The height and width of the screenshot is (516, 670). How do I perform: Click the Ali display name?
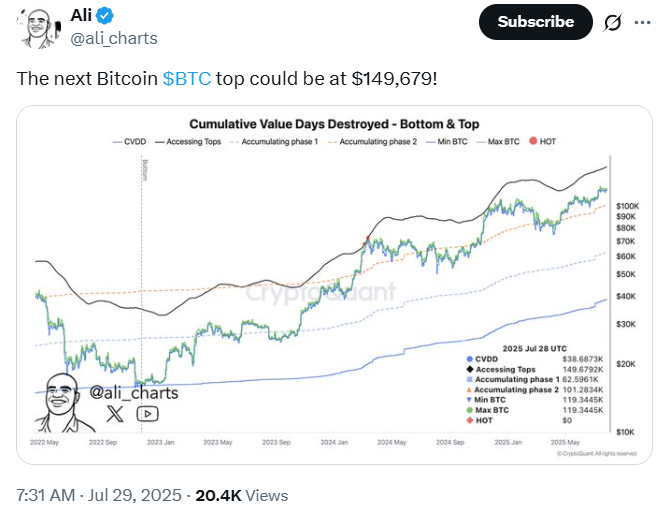pyautogui.click(x=81, y=17)
